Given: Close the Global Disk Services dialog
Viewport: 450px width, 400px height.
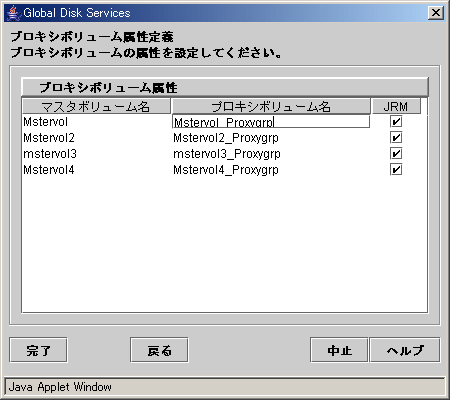Looking at the screenshot, I should (436, 13).
